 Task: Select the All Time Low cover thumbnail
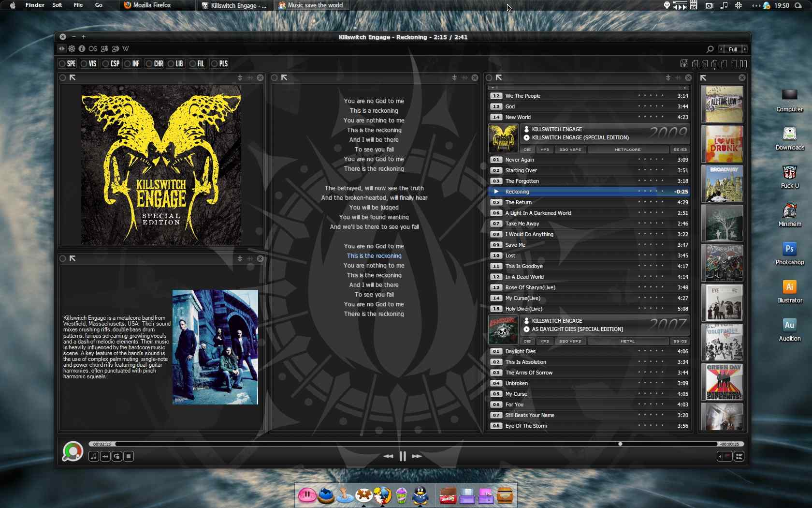pyautogui.click(x=724, y=104)
